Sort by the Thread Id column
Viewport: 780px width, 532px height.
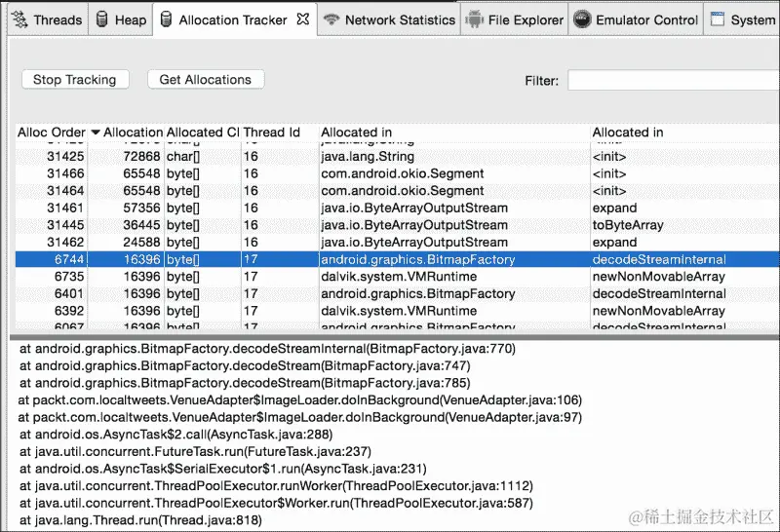pyautogui.click(x=279, y=133)
